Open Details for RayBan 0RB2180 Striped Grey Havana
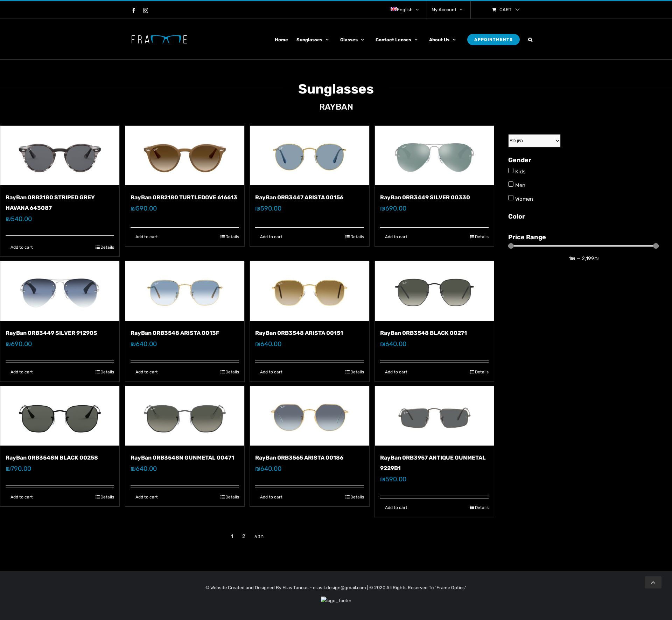This screenshot has height=620, width=672. click(x=105, y=247)
